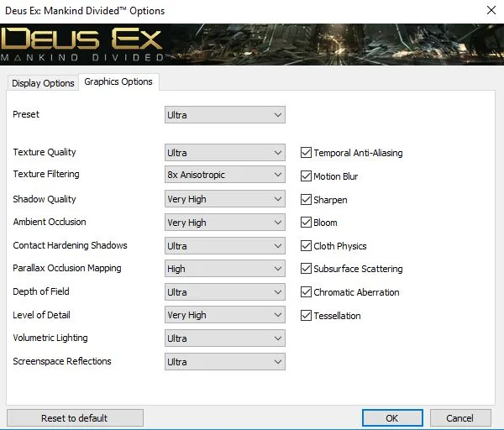Click the Screenspace Reflections label

(x=62, y=361)
